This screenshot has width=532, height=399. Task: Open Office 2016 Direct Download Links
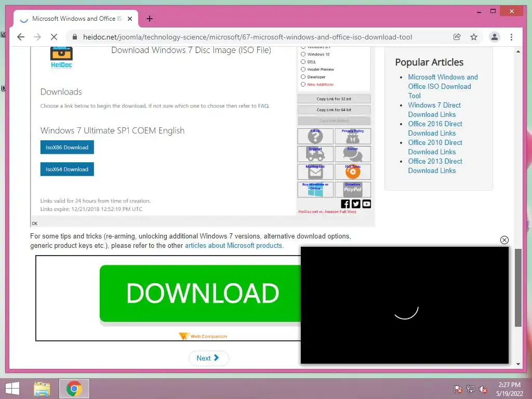click(435, 129)
